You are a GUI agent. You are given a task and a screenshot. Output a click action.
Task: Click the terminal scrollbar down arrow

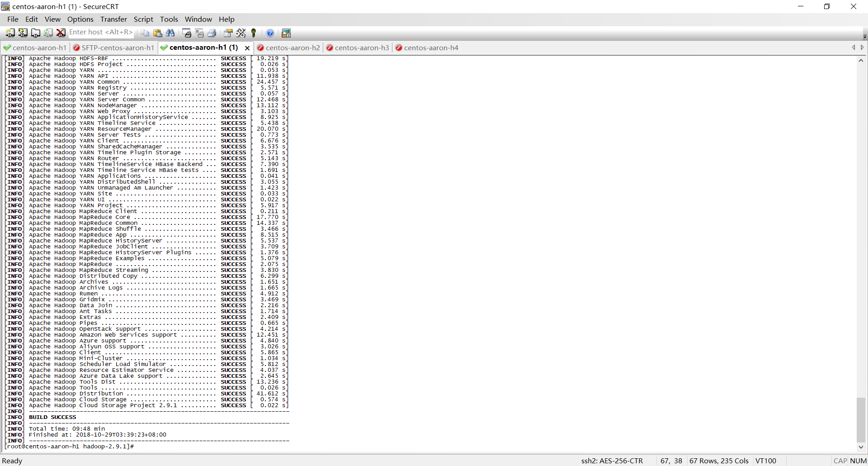(861, 447)
